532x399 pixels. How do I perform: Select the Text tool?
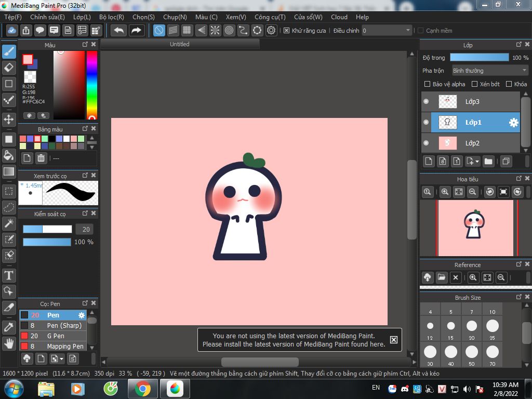click(9, 275)
